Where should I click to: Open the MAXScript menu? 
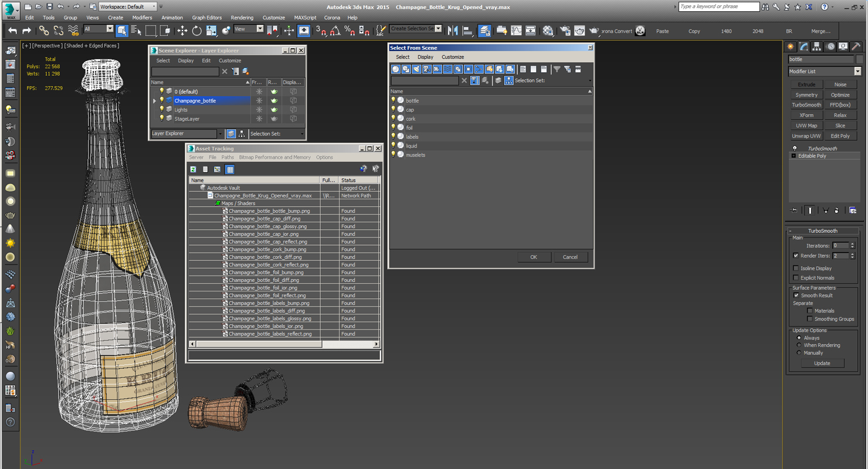pyautogui.click(x=305, y=18)
